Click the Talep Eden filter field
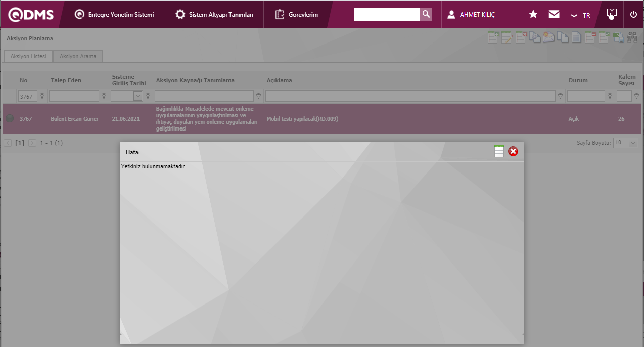 [x=74, y=96]
